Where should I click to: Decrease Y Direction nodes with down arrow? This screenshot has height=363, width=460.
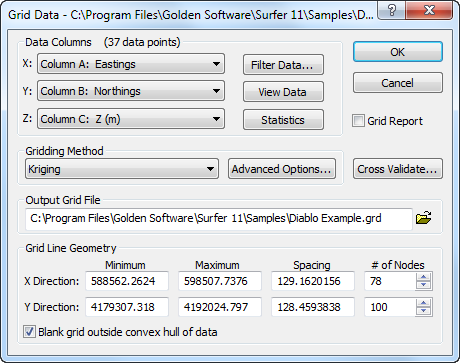pos(424,311)
